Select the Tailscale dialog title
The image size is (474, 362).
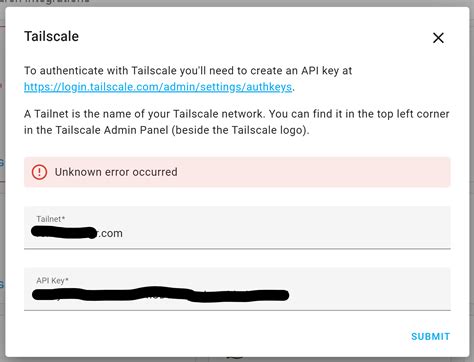pyautogui.click(x=51, y=36)
